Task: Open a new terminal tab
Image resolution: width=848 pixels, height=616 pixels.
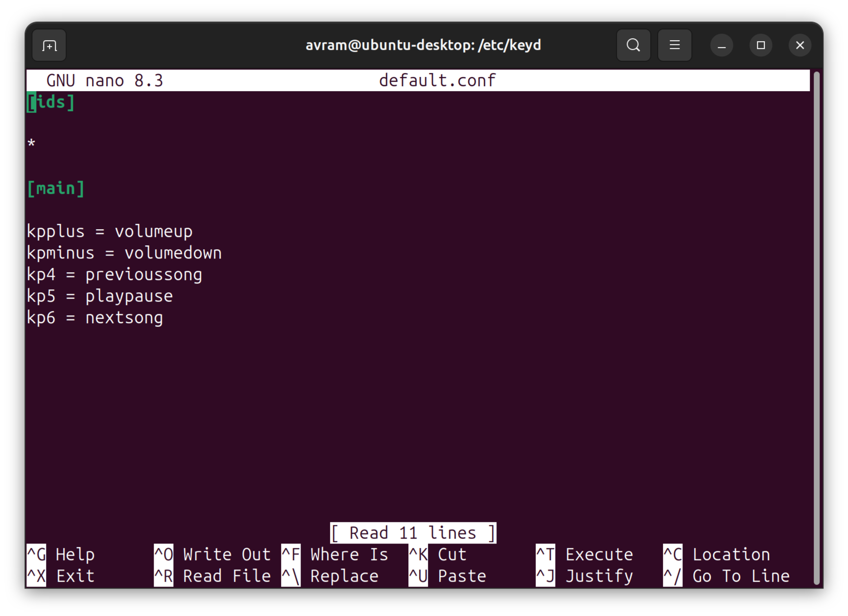Action: [49, 46]
